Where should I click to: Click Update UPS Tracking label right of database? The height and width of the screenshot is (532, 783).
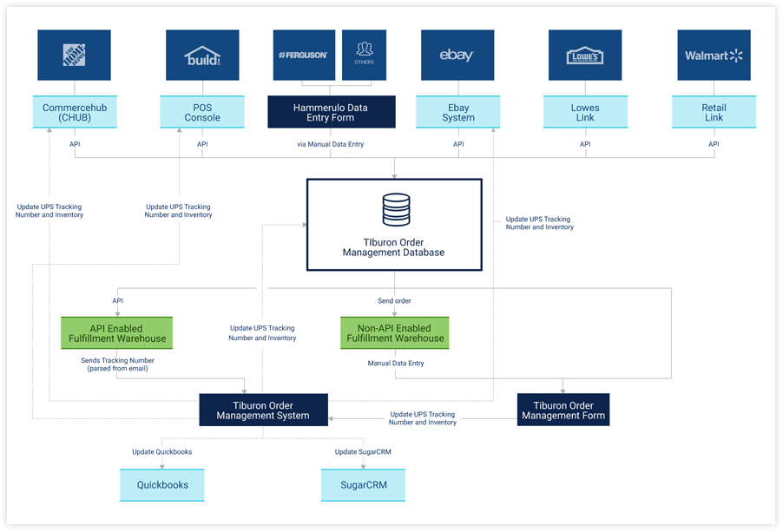(x=540, y=223)
